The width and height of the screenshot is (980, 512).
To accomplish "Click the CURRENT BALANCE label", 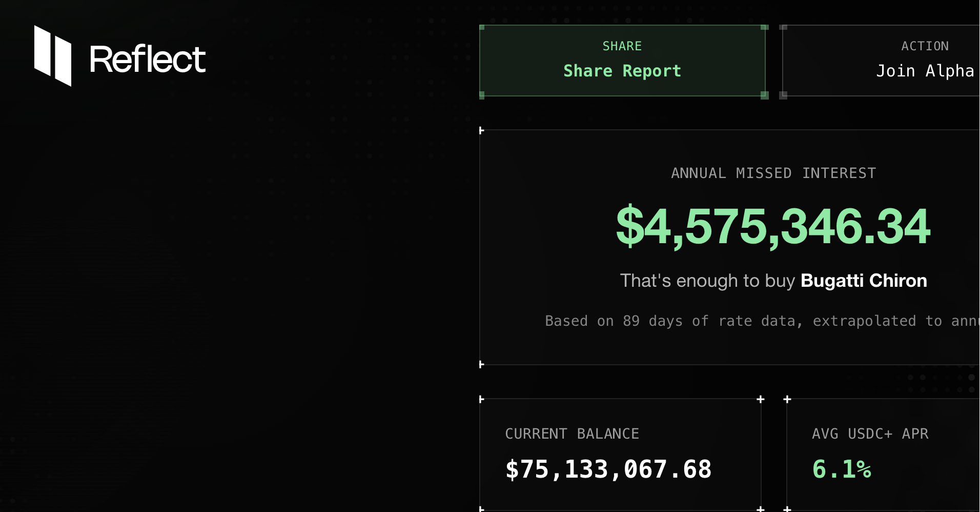I will (572, 434).
